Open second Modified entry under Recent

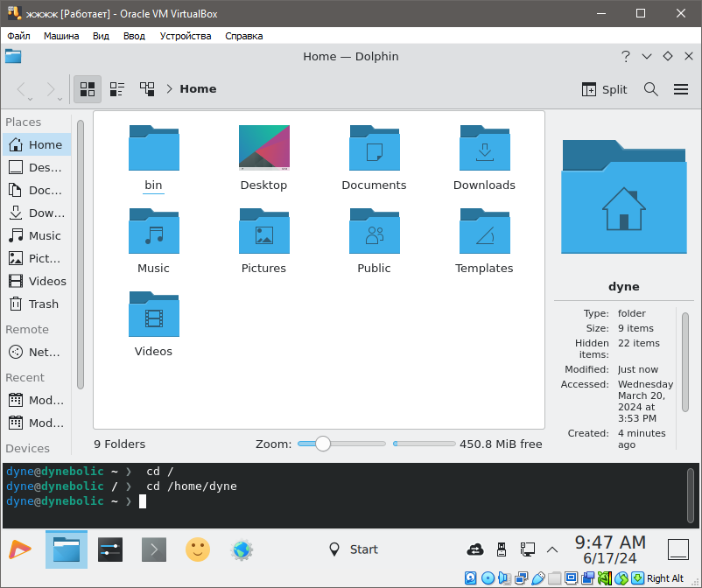[x=37, y=423]
